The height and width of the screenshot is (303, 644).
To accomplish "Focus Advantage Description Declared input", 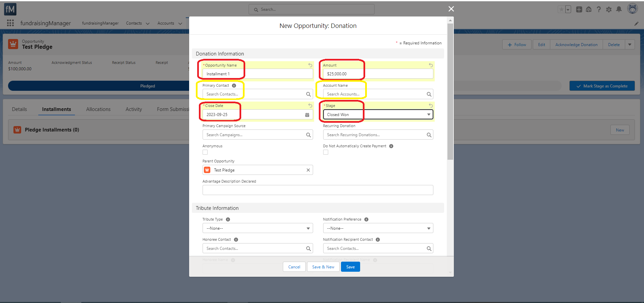I will click(x=318, y=190).
